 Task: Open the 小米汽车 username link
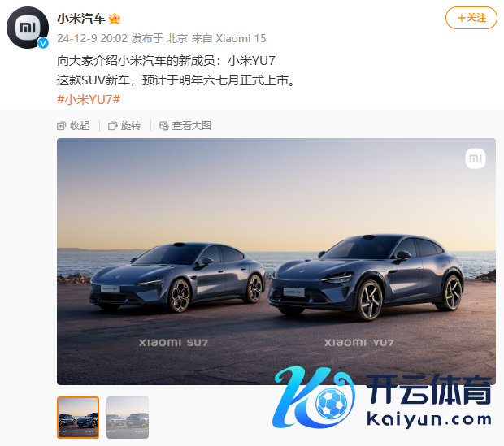81,19
